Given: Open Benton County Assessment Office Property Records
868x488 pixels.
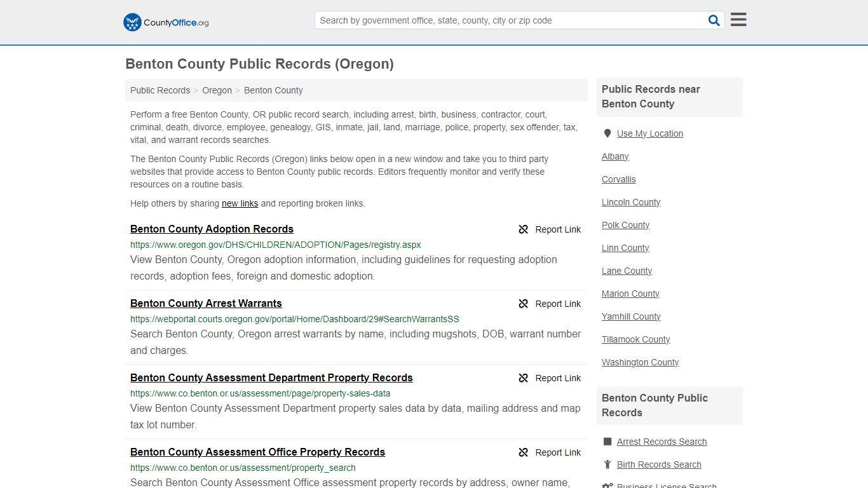Looking at the screenshot, I should pyautogui.click(x=257, y=452).
